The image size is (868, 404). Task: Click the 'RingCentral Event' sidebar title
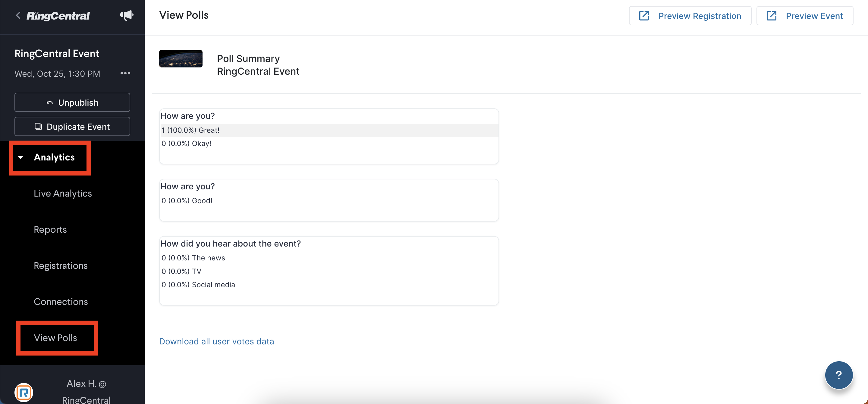click(x=57, y=54)
